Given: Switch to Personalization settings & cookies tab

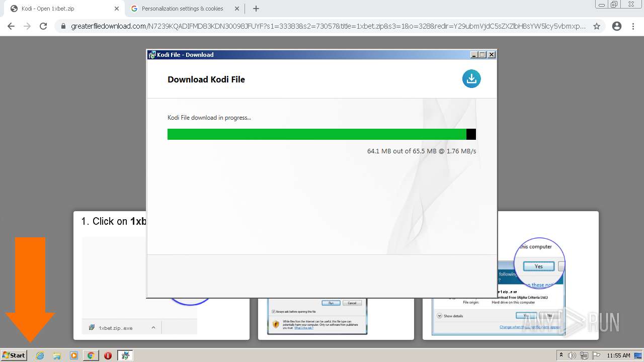Looking at the screenshot, I should [183, 9].
